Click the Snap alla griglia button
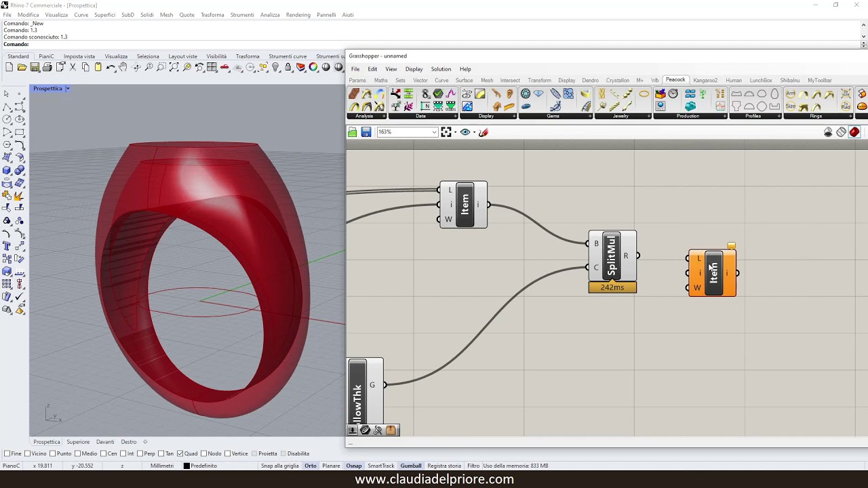Screen dimensions: 868x488 point(280,466)
